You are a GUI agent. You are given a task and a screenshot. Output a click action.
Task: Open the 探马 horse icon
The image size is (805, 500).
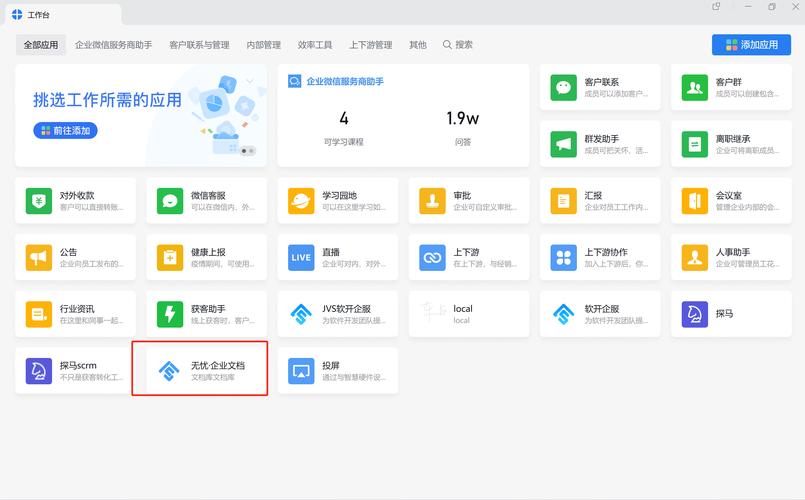[695, 314]
